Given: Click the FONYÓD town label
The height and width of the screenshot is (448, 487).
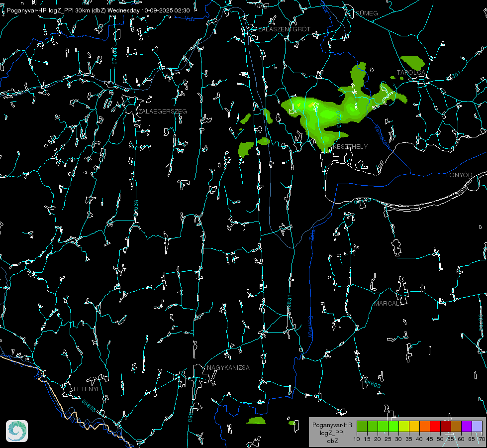Looking at the screenshot, I should tap(459, 175).
